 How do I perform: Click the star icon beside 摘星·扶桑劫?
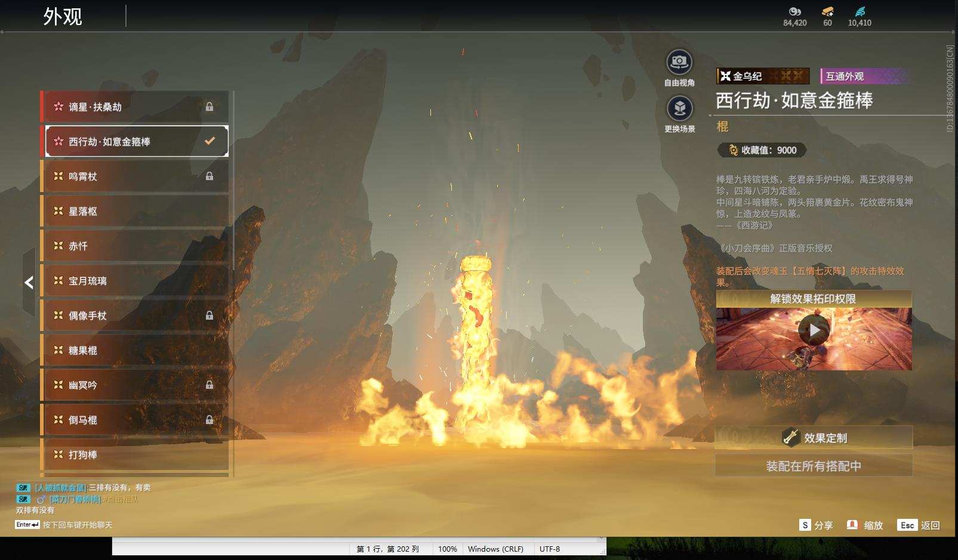[x=58, y=107]
